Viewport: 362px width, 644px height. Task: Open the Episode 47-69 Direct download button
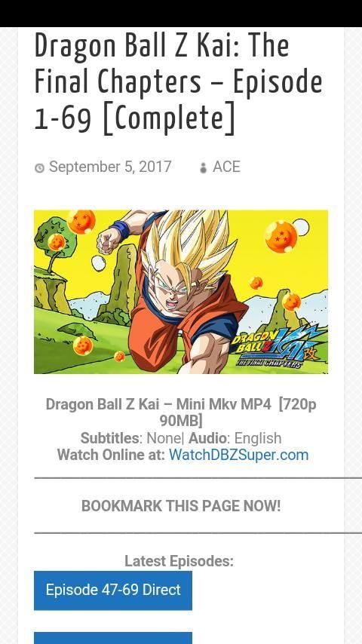click(x=113, y=590)
